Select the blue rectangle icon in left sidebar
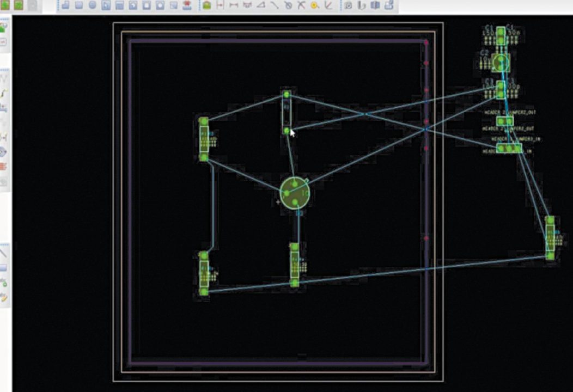The width and height of the screenshot is (573, 392). click(x=3, y=268)
